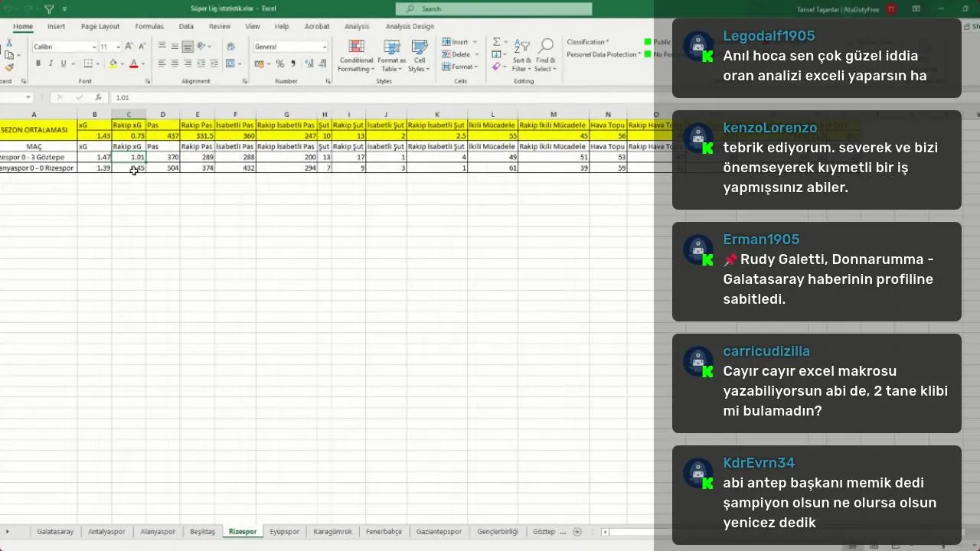Switch to Beşiktaş sheet tab
980x551 pixels.
202,532
